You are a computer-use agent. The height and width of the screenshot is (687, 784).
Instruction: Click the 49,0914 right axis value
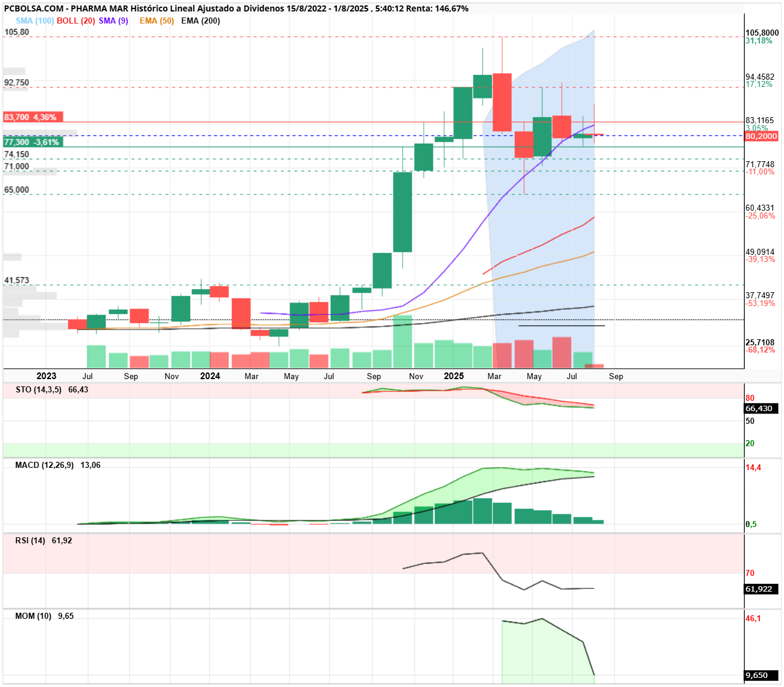click(x=760, y=252)
